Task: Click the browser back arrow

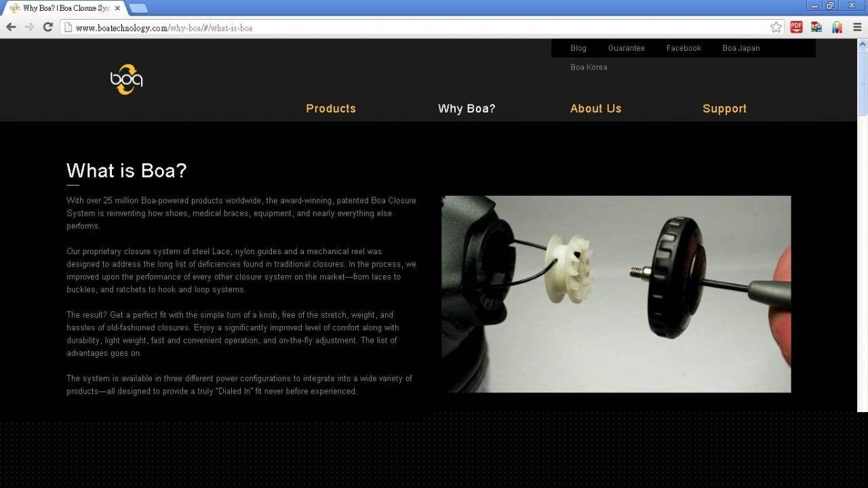Action: coord(11,27)
